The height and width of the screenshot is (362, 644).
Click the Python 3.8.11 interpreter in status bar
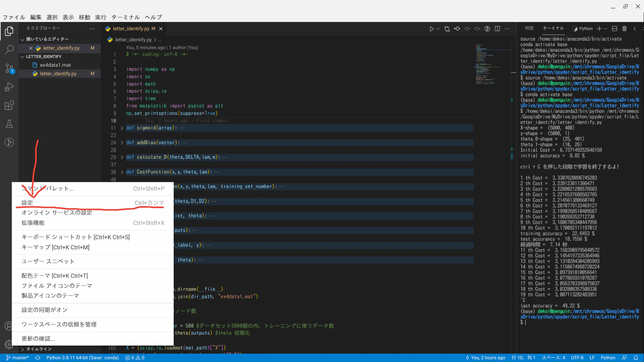83,358
